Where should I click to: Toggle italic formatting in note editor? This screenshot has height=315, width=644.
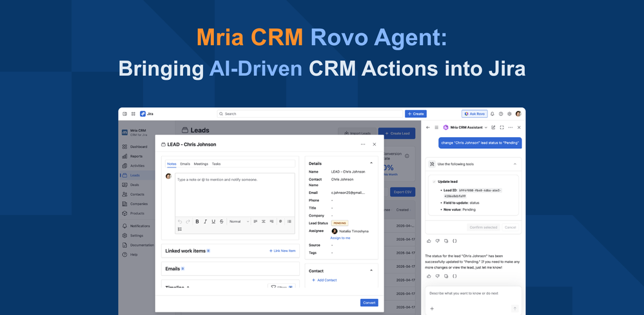coord(206,222)
